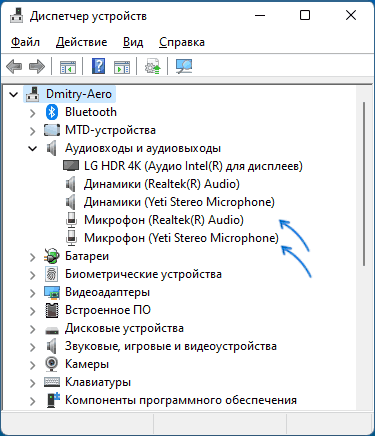Select Динамики (Realtek(R) Audio) device
This screenshot has width=375, height=436.
(162, 184)
